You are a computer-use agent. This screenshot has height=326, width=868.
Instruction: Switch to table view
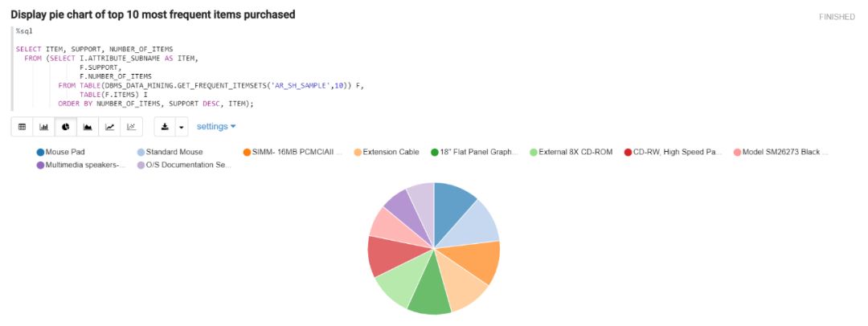pos(23,127)
